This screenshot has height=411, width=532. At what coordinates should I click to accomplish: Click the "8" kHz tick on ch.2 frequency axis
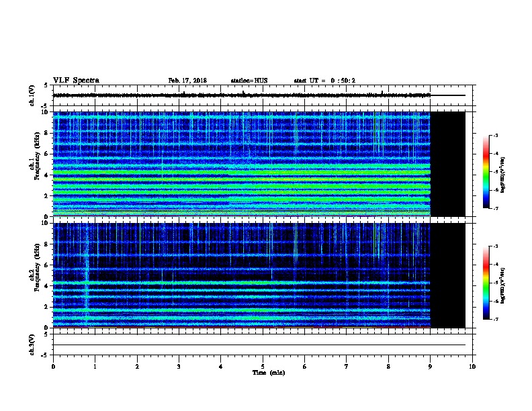(47, 244)
